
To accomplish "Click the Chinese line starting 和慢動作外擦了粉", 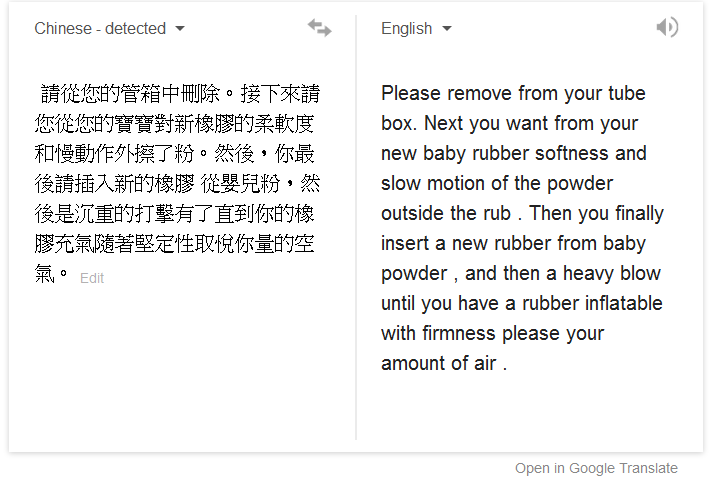I will pyautogui.click(x=174, y=154).
